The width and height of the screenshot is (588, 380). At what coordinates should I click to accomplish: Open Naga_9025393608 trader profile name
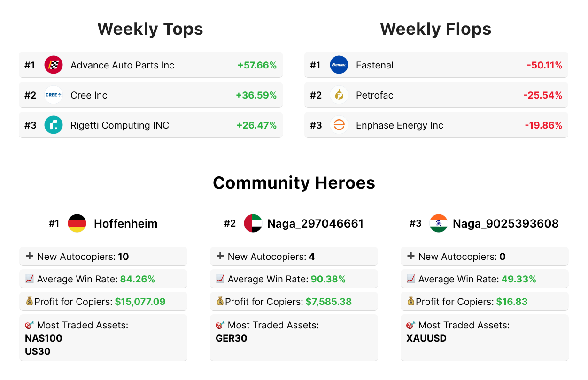505,224
